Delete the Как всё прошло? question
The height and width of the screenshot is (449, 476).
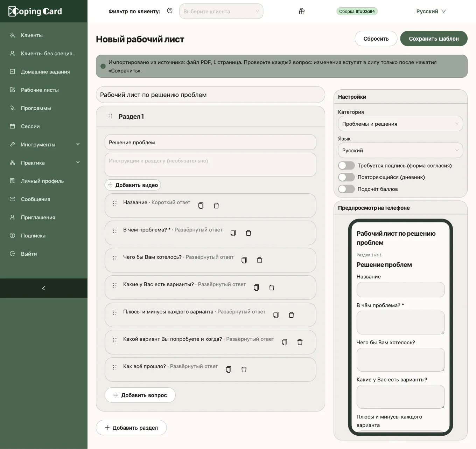coord(244,369)
